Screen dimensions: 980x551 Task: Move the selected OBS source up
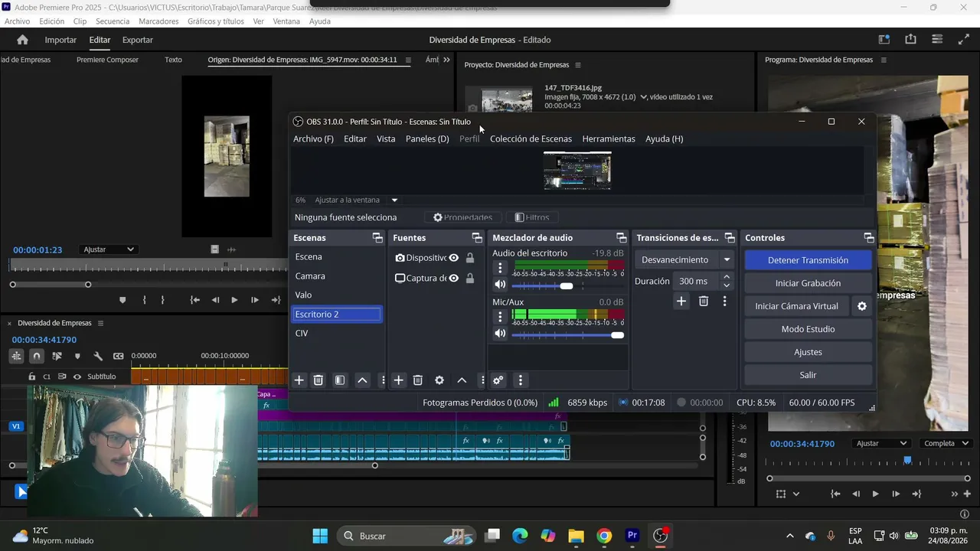[x=462, y=380]
